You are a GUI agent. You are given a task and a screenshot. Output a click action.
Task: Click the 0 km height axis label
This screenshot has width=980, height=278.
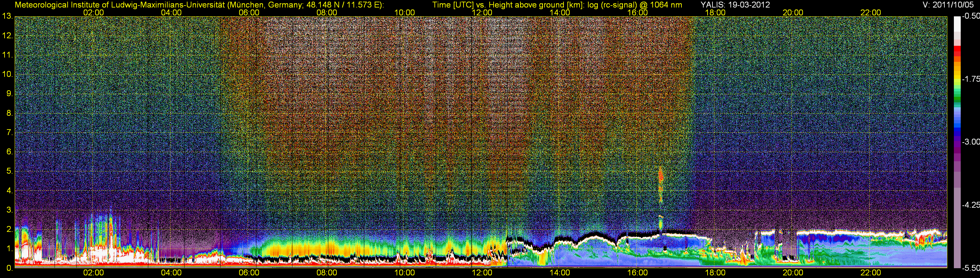[9, 268]
